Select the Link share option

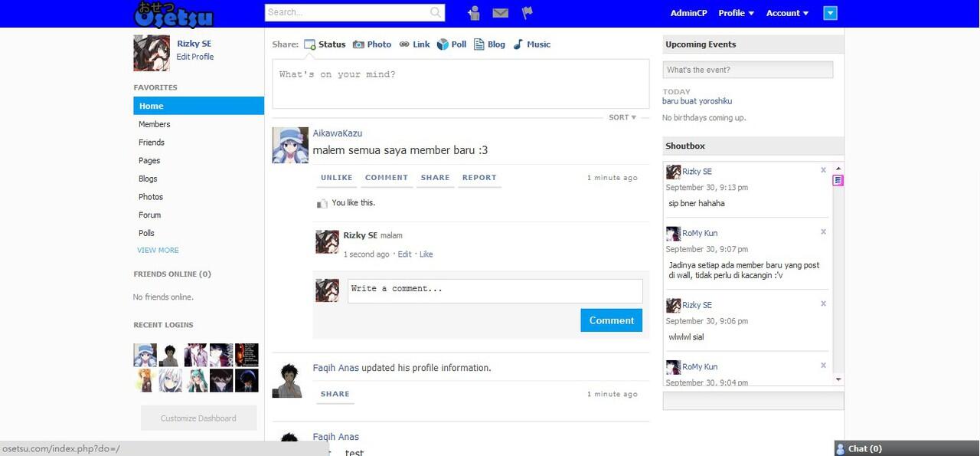coord(414,44)
